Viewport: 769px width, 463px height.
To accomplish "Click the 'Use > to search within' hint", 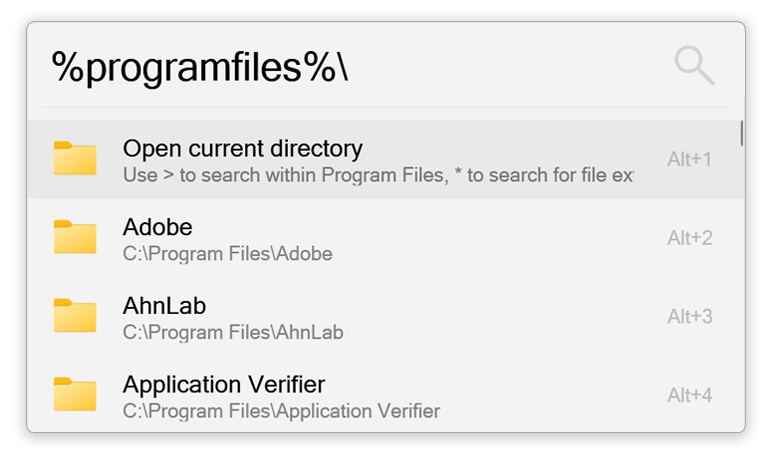I will tap(378, 175).
